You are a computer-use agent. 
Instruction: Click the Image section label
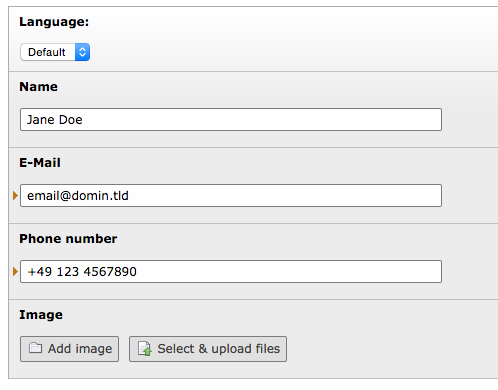41,315
